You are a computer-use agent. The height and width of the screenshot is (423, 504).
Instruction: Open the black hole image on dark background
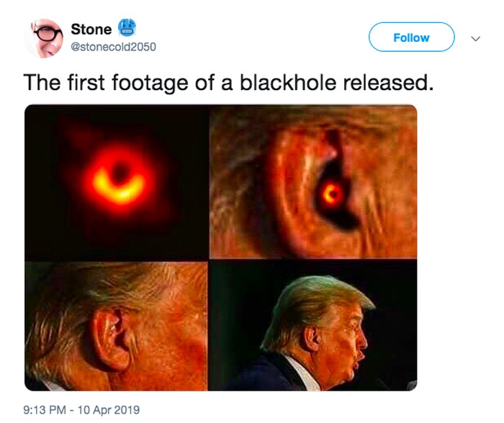pyautogui.click(x=116, y=182)
